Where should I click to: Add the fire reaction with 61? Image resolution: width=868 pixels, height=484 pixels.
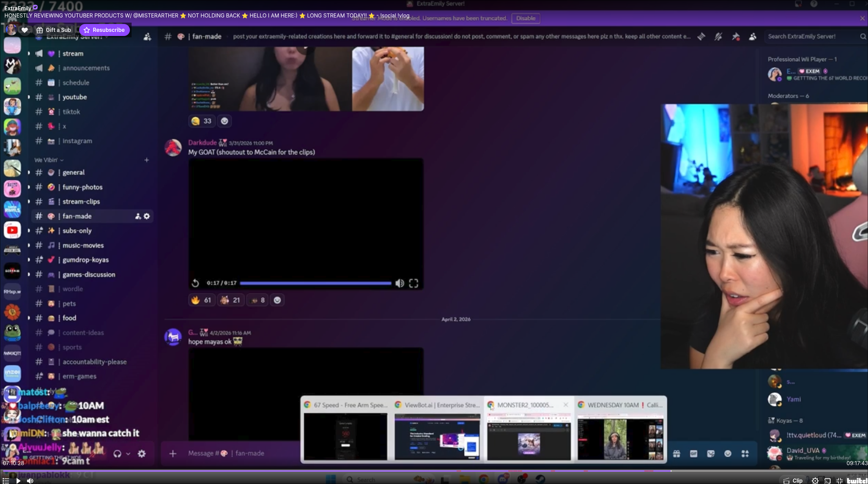point(201,300)
